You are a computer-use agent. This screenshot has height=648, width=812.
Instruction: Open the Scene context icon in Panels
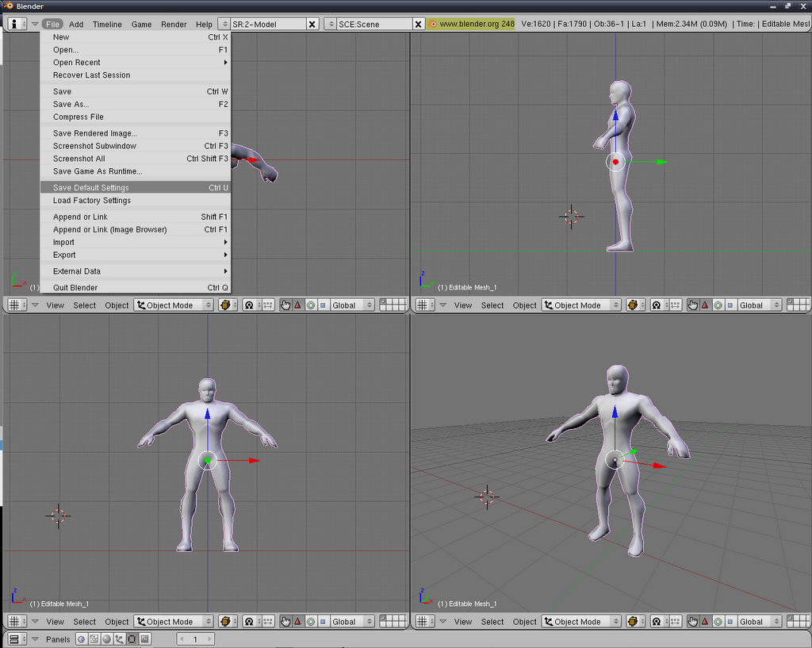pos(145,638)
